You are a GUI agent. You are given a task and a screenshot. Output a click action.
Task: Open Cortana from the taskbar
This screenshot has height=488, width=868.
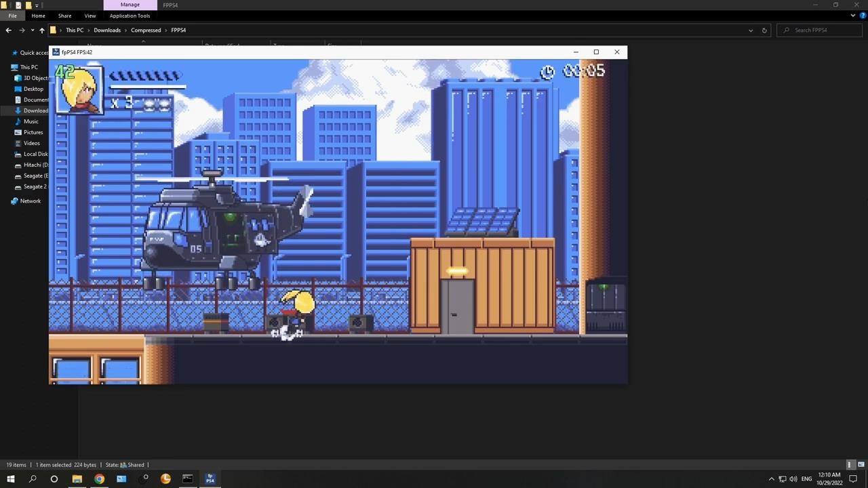54,479
